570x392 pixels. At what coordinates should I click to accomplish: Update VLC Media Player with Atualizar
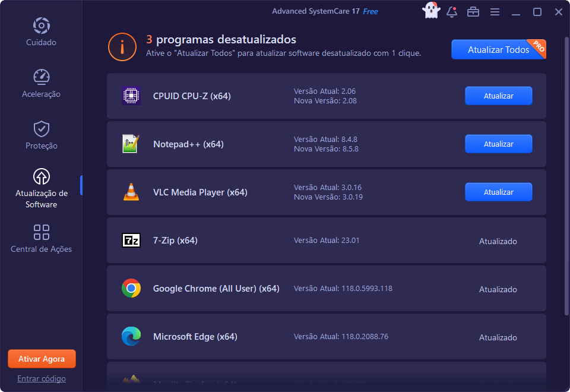click(x=498, y=192)
